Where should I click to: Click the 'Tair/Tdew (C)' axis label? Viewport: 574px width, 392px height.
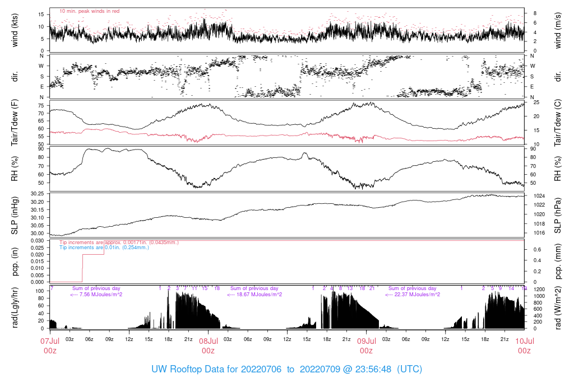pos(558,123)
